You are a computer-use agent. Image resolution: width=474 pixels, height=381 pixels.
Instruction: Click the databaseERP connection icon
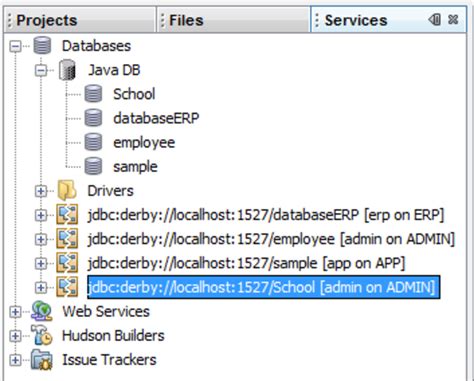(x=67, y=214)
